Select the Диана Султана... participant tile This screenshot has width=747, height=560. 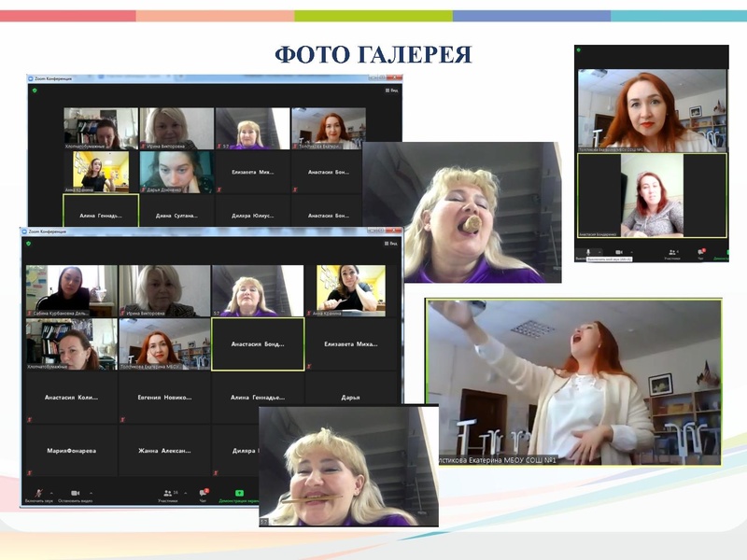[177, 215]
